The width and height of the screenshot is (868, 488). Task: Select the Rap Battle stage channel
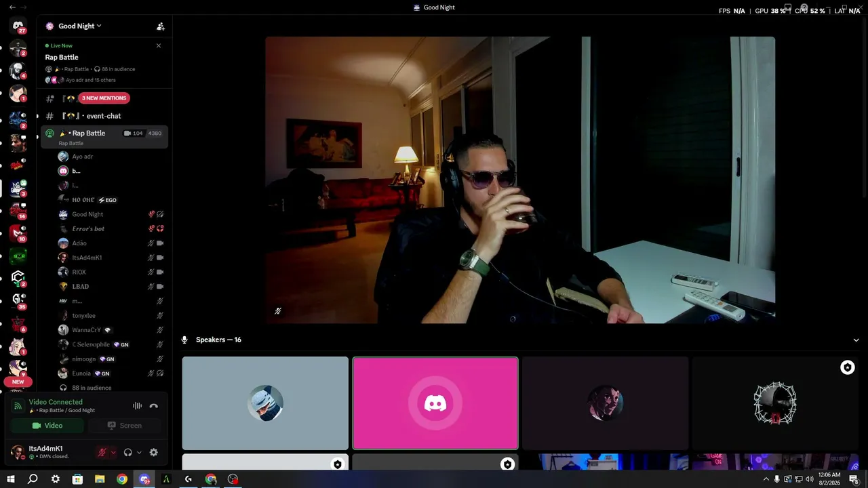(104, 136)
